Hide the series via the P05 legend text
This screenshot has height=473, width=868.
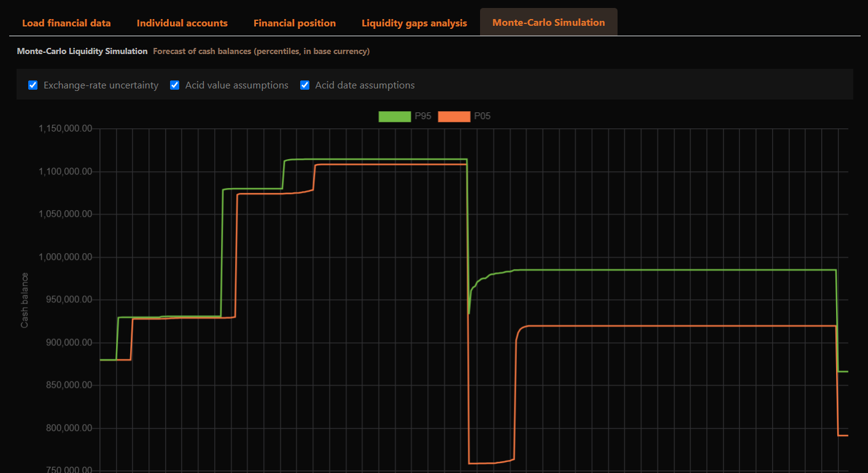[482, 117]
